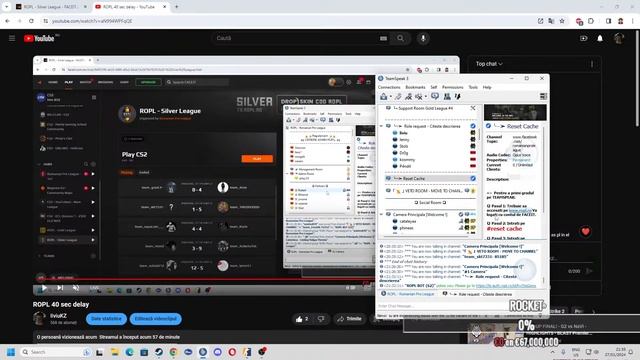Click the TeamSpeak layout icon at toolbar end
640x360 pixels.
point(543,96)
